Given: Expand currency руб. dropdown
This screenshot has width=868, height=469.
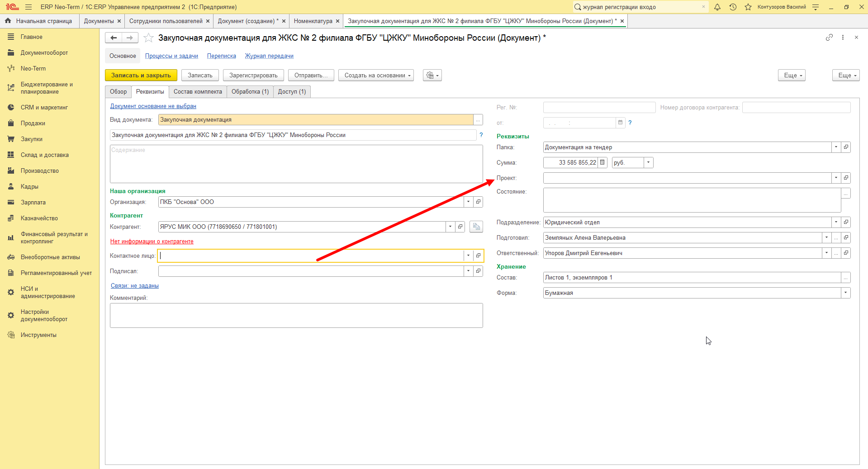Looking at the screenshot, I should 648,162.
